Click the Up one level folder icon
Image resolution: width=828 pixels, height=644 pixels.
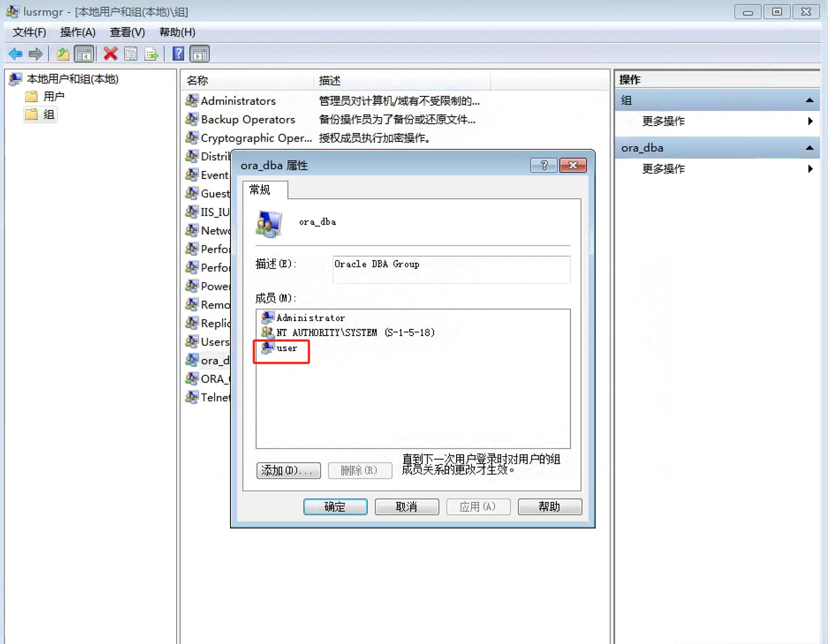coord(63,54)
